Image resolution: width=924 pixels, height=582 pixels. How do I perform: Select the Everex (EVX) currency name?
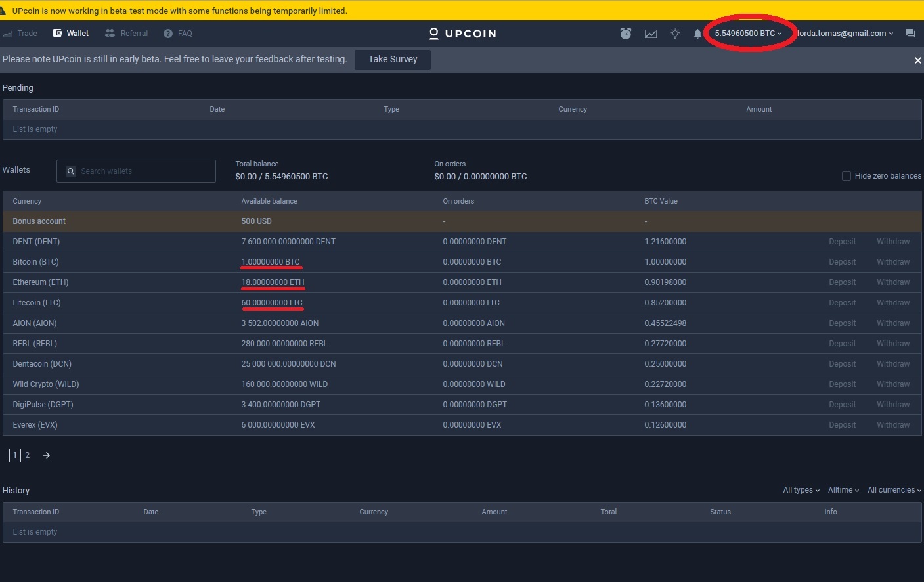[x=35, y=425]
